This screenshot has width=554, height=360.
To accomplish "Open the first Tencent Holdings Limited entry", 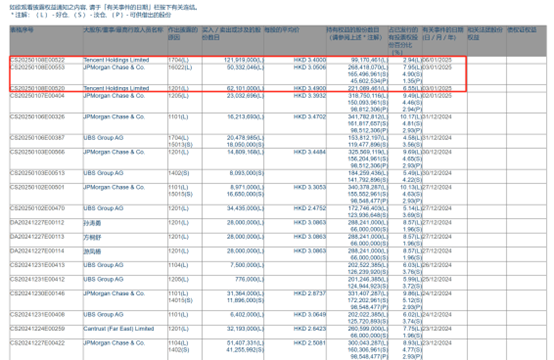I will (x=116, y=60).
